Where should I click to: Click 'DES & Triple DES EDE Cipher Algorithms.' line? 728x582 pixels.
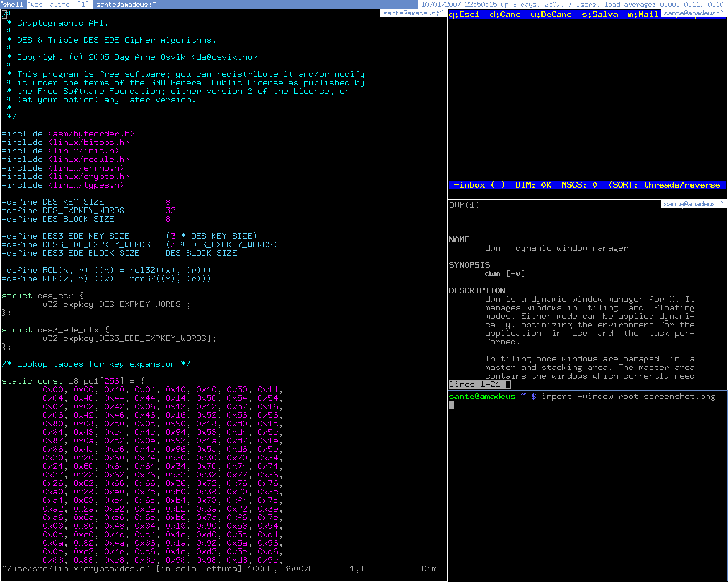tap(117, 40)
